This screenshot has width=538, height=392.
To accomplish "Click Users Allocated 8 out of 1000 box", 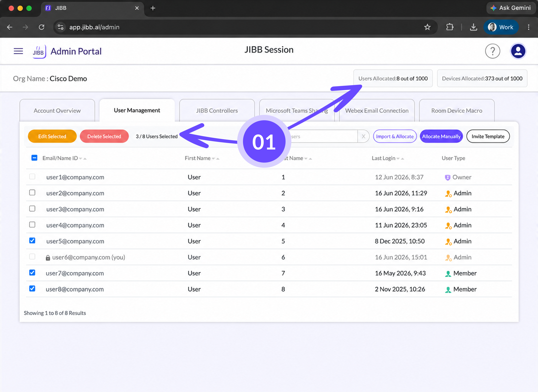I will [x=393, y=78].
